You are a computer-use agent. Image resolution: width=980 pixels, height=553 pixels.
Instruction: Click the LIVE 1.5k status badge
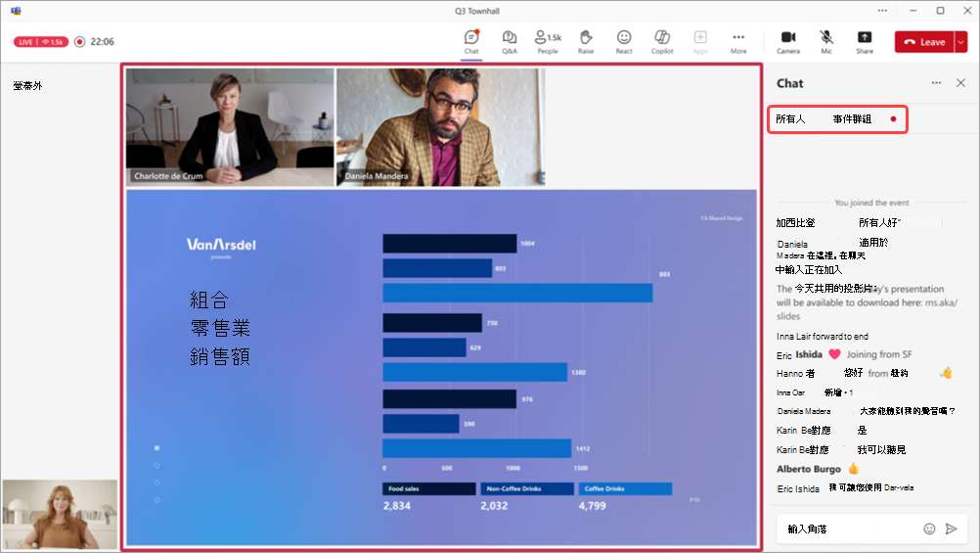pos(41,42)
